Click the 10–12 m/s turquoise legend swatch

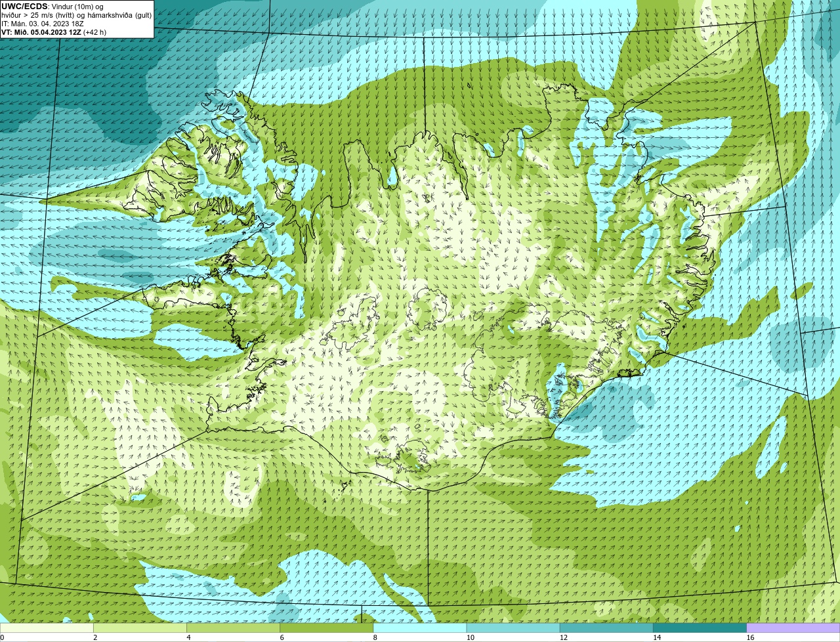pos(513,628)
